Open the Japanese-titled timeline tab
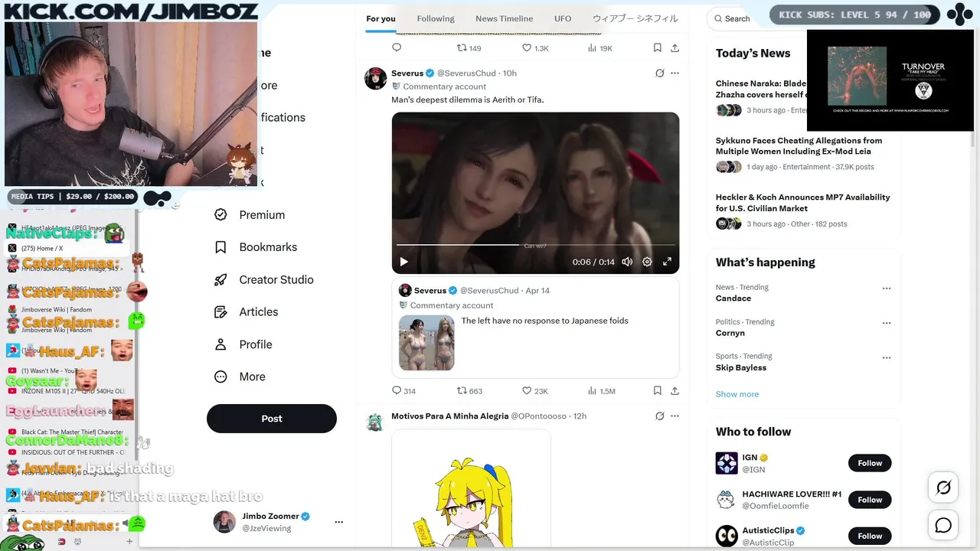This screenshot has height=551, width=980. click(x=635, y=18)
